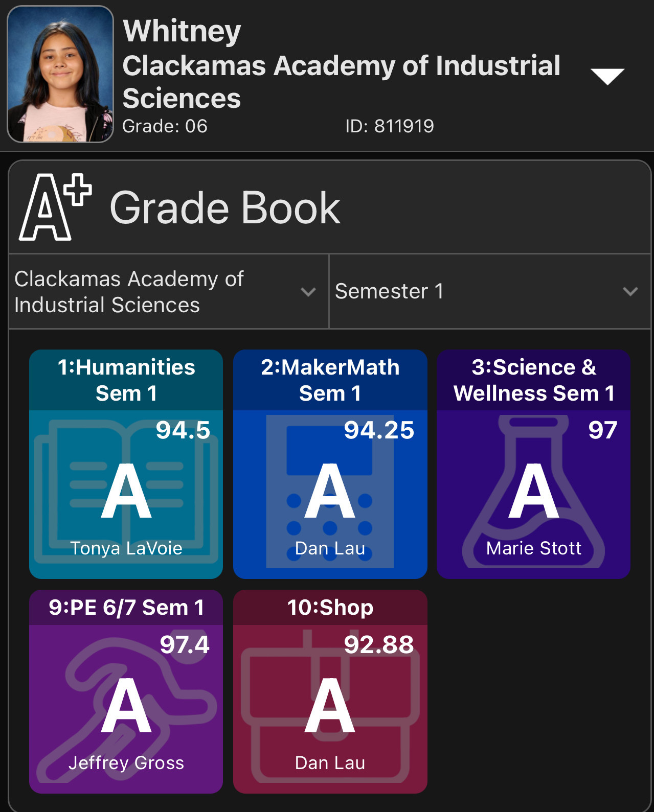Click Whitney's student profile photo
The height and width of the screenshot is (812, 654).
60,74
